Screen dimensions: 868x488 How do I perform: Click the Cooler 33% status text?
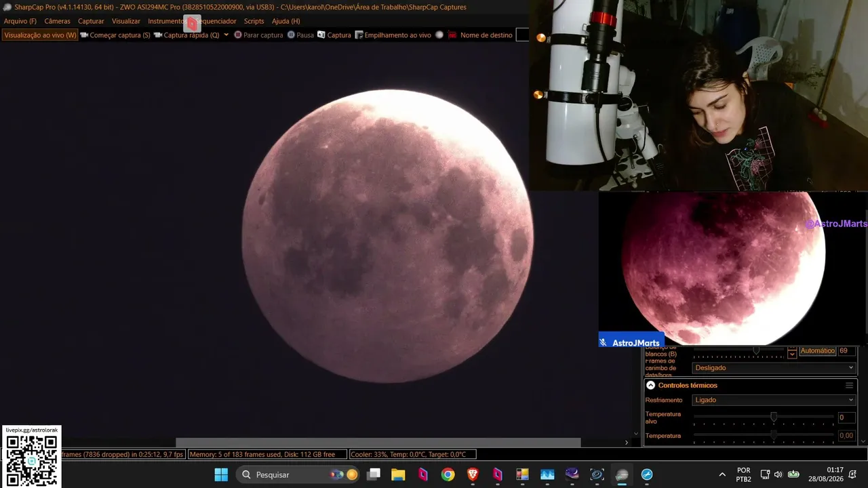click(412, 454)
